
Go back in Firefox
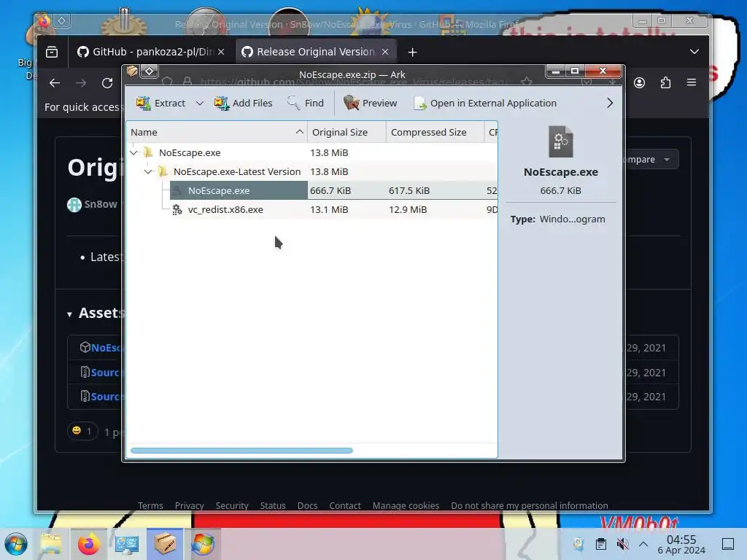[x=55, y=83]
